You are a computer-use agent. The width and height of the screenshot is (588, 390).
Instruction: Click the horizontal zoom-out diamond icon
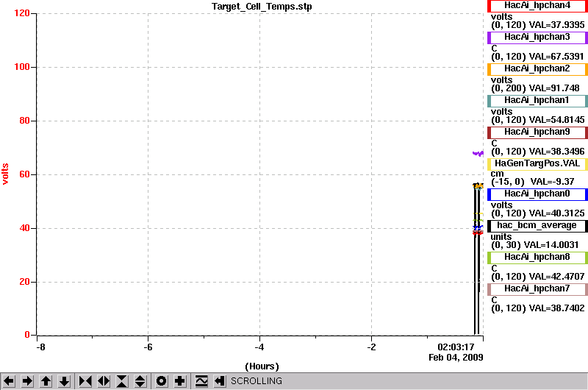click(104, 381)
